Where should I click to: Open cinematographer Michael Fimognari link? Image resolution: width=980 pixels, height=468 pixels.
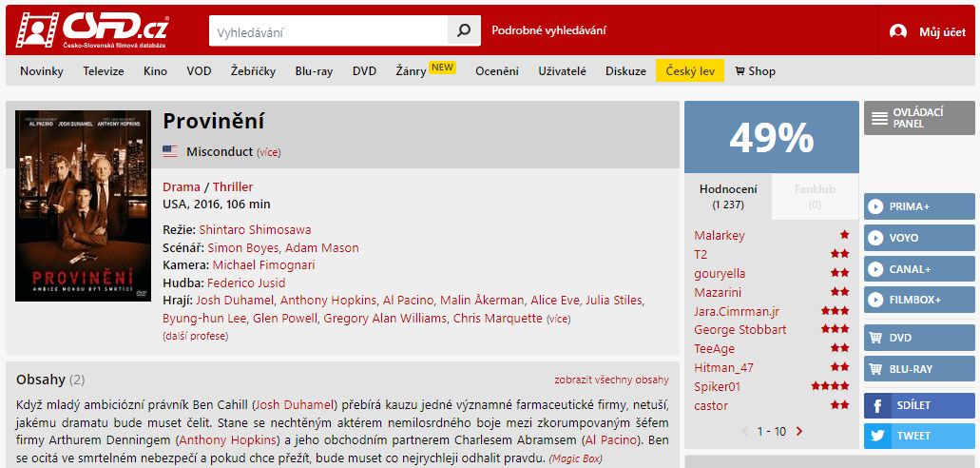coord(263,265)
